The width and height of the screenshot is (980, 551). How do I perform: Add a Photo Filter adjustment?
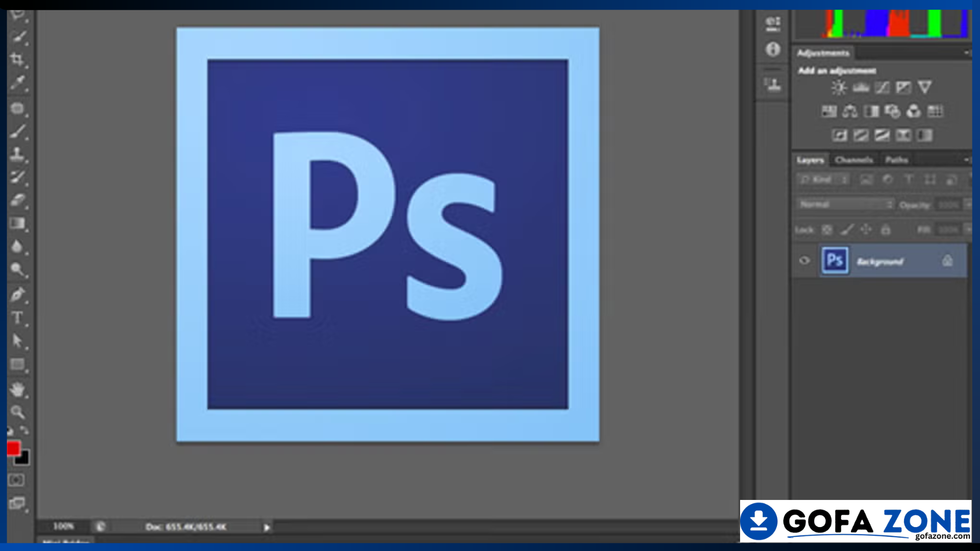(892, 111)
